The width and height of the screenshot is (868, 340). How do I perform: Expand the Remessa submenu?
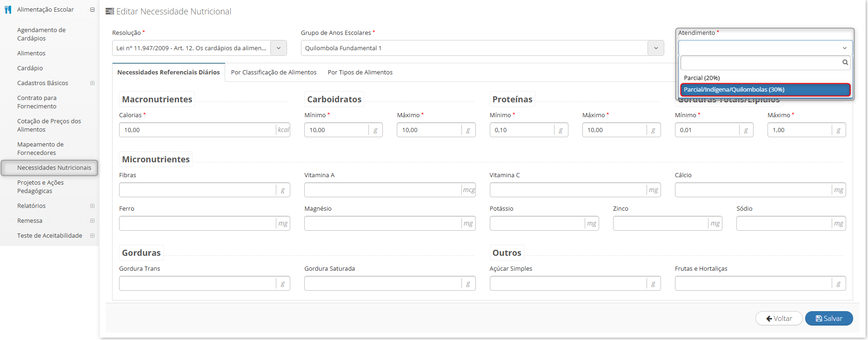tap(92, 220)
